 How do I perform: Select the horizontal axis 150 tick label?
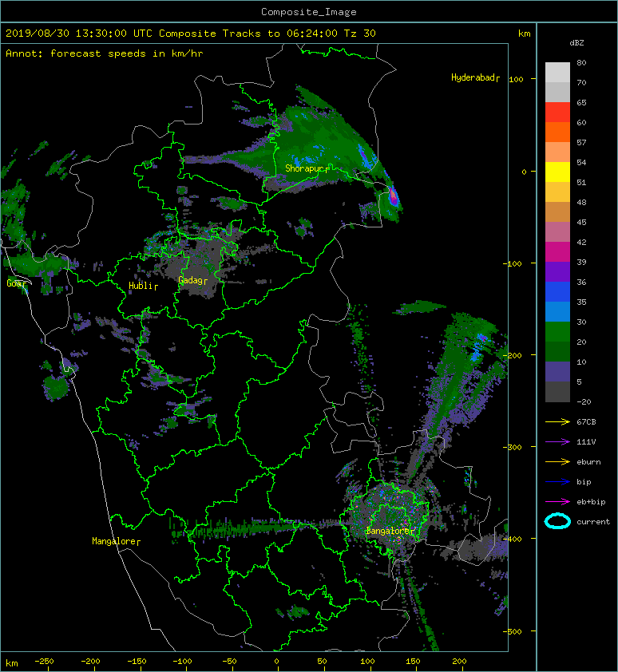[413, 662]
